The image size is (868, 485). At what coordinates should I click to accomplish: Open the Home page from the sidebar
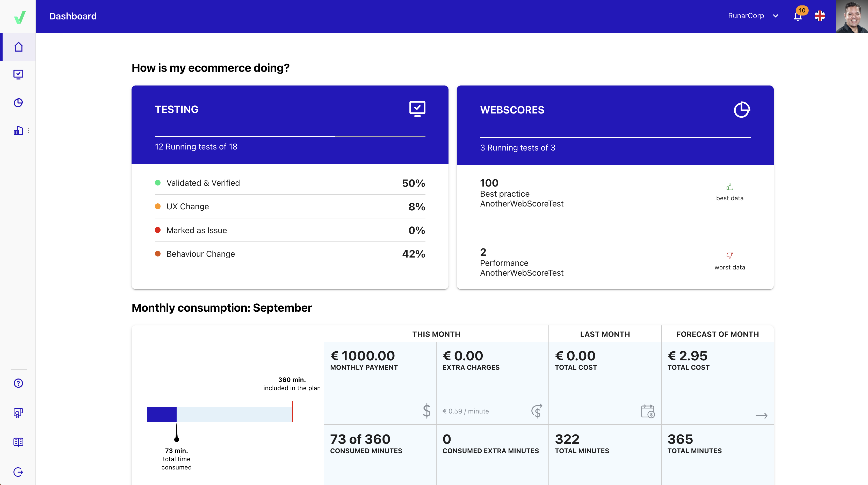pyautogui.click(x=18, y=47)
